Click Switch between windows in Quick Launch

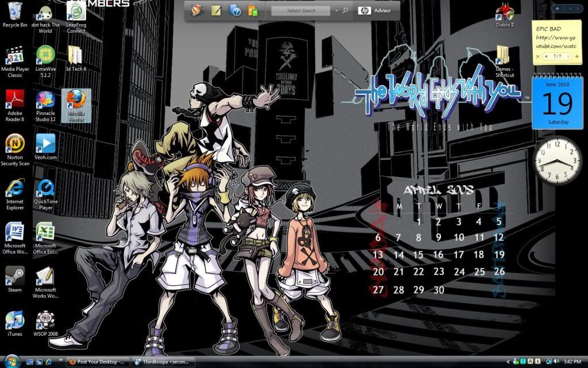[x=39, y=362]
